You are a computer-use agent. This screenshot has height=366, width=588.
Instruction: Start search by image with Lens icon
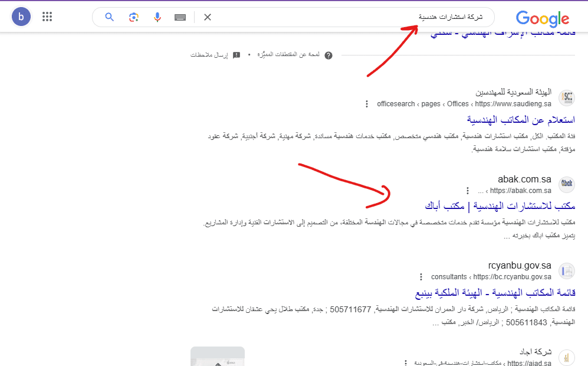(x=133, y=17)
